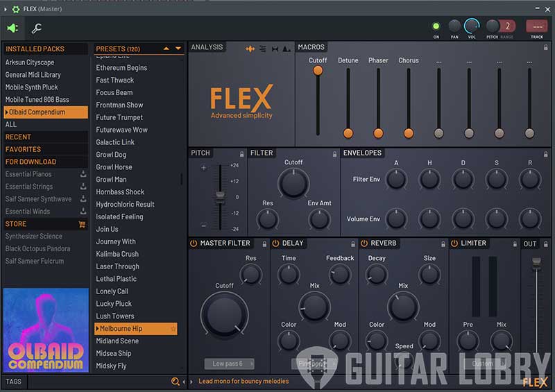Expand arrow left of tags search field
Image resolution: width=555 pixels, height=392 pixels.
[x=184, y=382]
